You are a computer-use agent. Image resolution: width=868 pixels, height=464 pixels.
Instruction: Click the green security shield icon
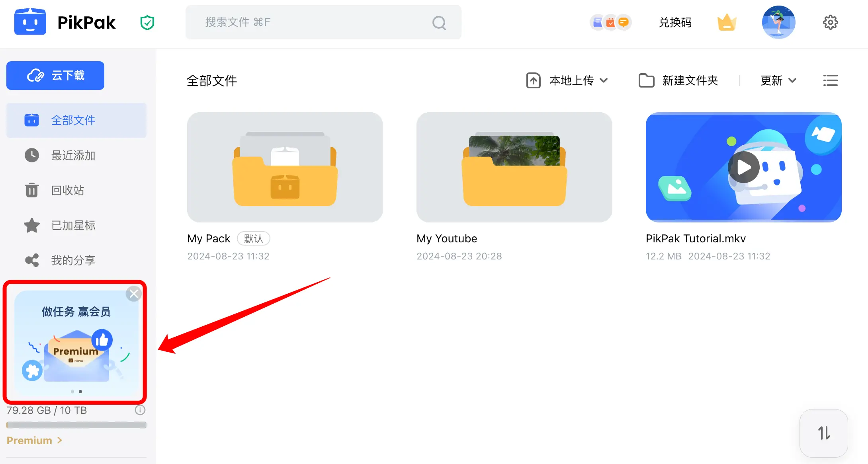pos(147,23)
